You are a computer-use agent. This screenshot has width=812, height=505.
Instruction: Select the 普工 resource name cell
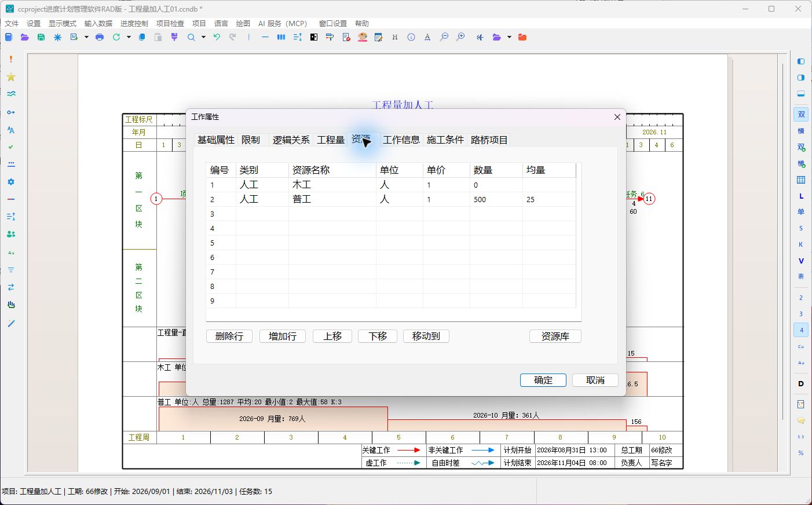[332, 199]
